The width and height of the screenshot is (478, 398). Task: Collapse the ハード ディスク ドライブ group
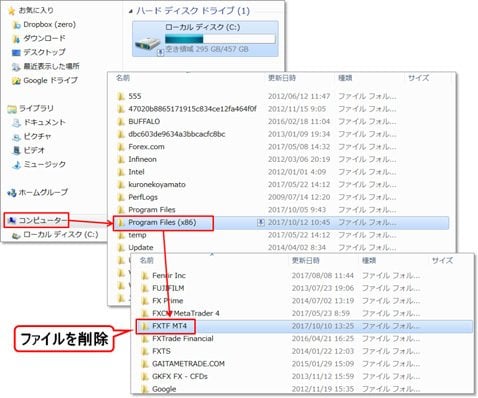coord(131,11)
